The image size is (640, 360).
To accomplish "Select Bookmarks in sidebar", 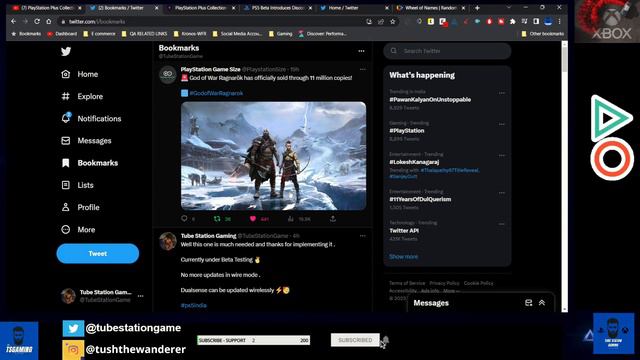I will [89, 163].
